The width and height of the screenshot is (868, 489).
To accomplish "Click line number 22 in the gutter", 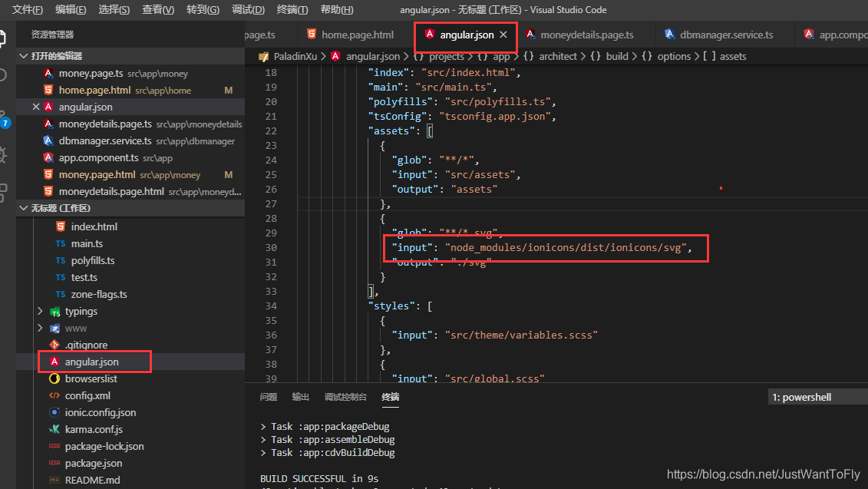I will pos(271,131).
